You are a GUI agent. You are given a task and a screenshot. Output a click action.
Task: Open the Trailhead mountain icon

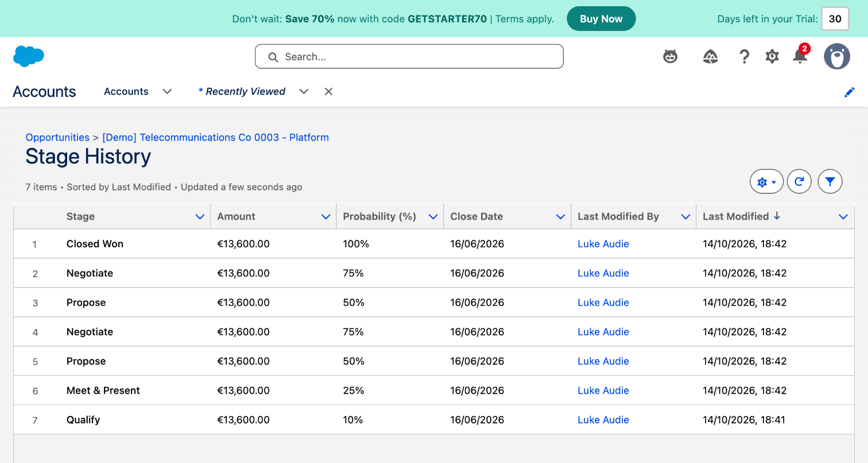711,56
